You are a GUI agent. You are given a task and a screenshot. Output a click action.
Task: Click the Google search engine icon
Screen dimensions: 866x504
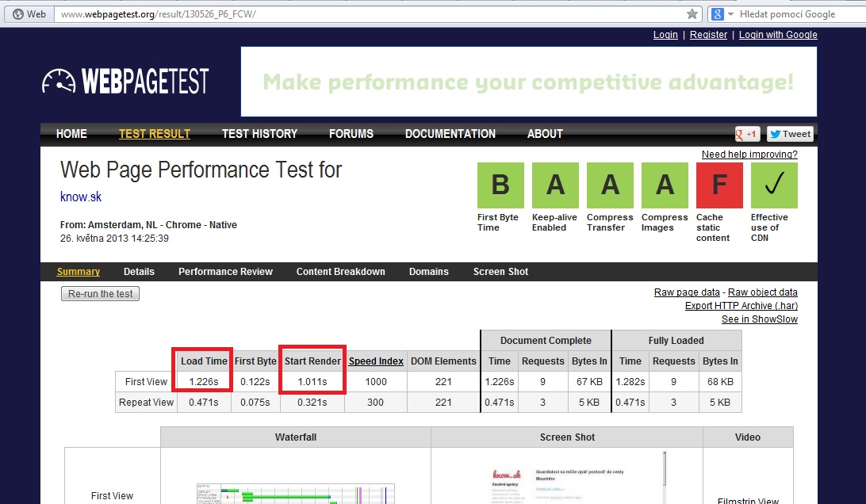tap(718, 13)
